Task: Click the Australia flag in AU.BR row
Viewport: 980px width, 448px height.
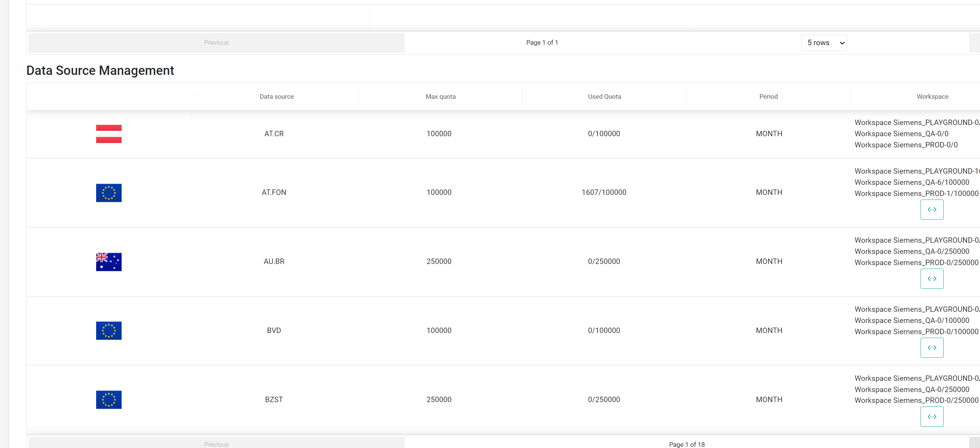Action: (109, 262)
